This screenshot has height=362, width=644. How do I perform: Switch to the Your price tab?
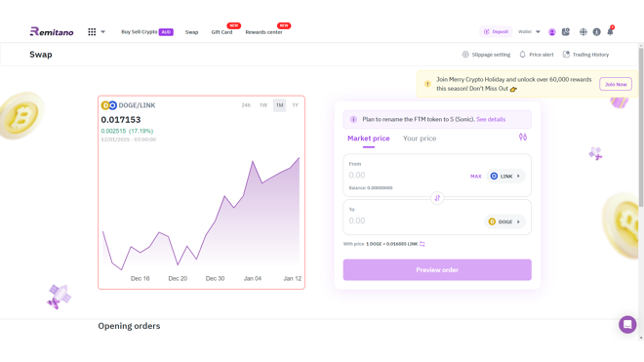(420, 139)
